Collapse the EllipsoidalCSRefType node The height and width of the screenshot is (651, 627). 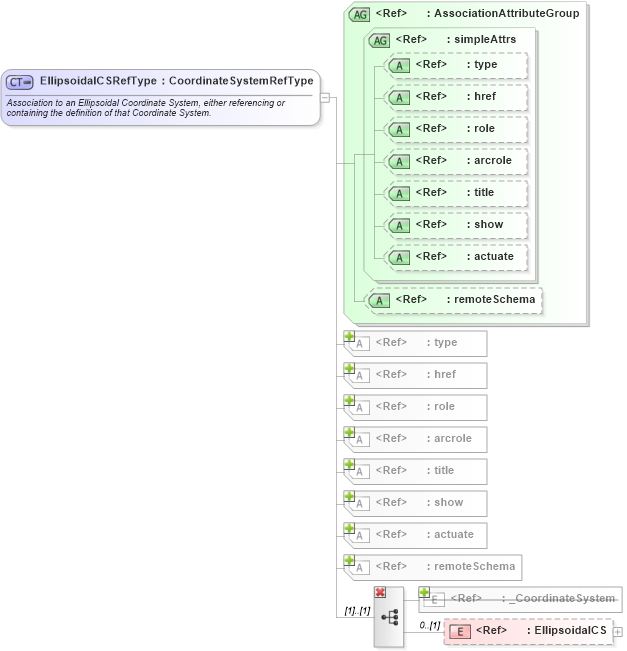pyautogui.click(x=325, y=98)
